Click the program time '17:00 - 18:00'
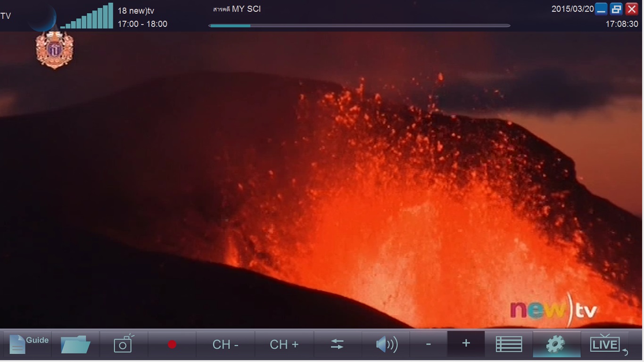 click(x=142, y=24)
